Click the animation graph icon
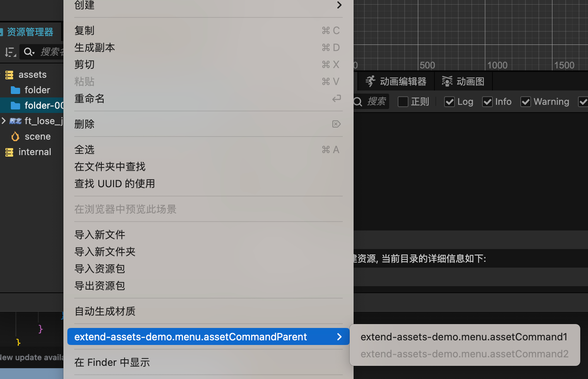 tap(447, 81)
